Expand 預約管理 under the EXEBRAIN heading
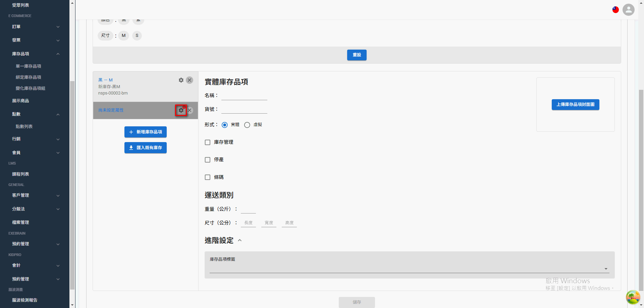The width and height of the screenshot is (644, 308). point(58,244)
